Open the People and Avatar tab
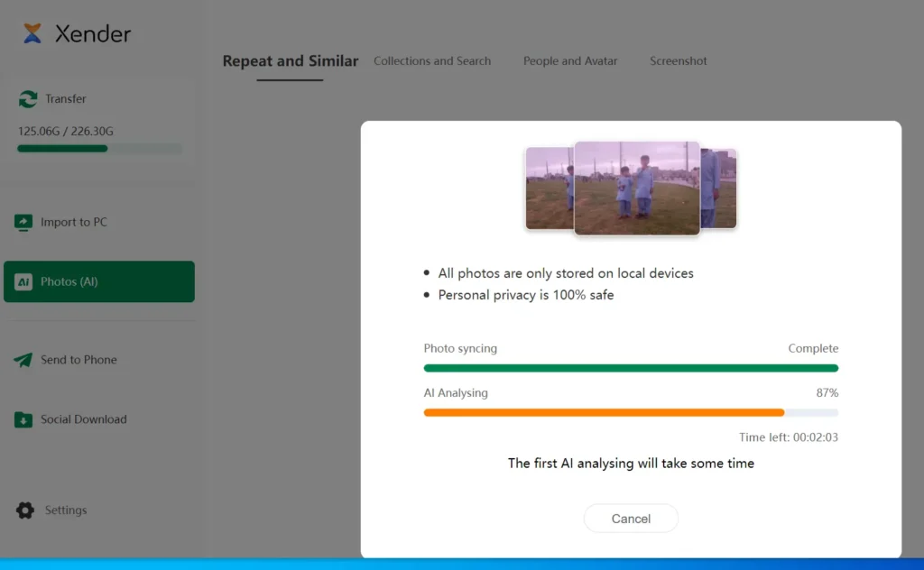This screenshot has width=924, height=570. (x=569, y=60)
